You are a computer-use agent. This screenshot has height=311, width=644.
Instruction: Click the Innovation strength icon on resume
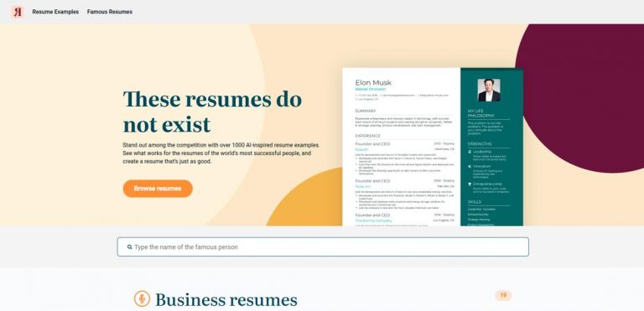point(470,166)
